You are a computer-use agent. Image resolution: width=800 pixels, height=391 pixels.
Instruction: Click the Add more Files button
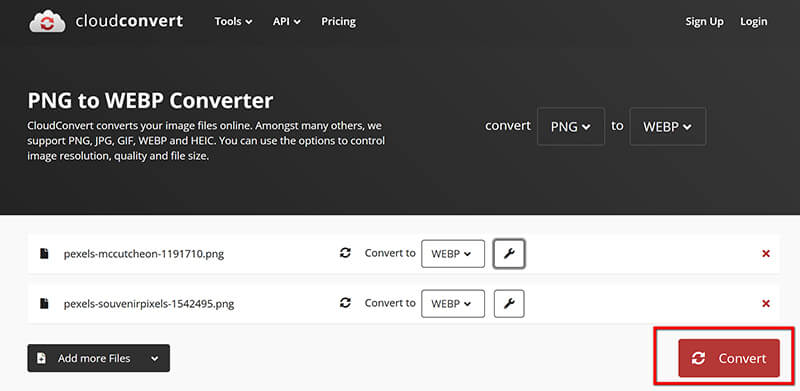(98, 358)
